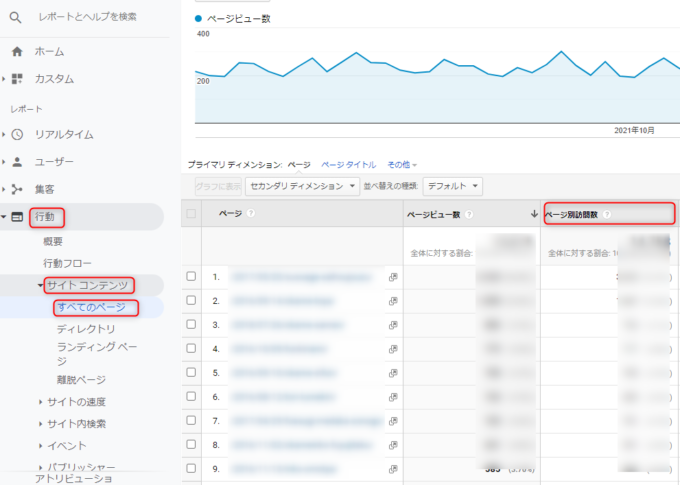Sort by the ページ別訪問数 column header

571,214
